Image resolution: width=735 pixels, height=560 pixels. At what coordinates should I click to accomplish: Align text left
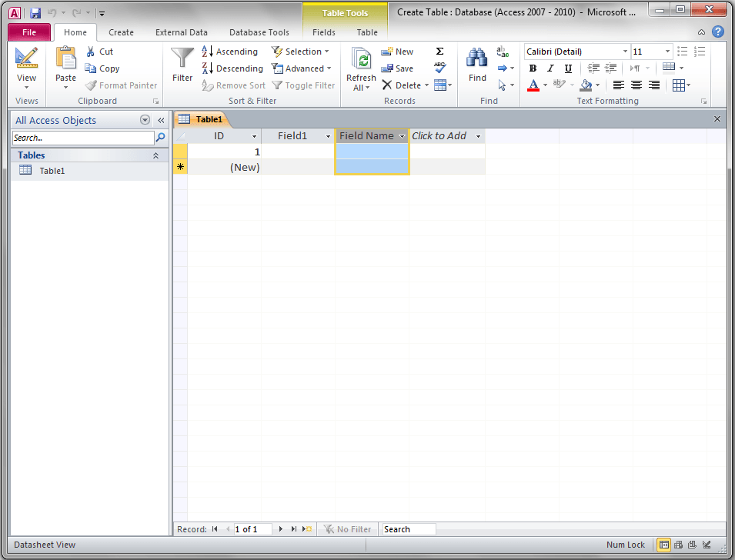pyautogui.click(x=619, y=85)
